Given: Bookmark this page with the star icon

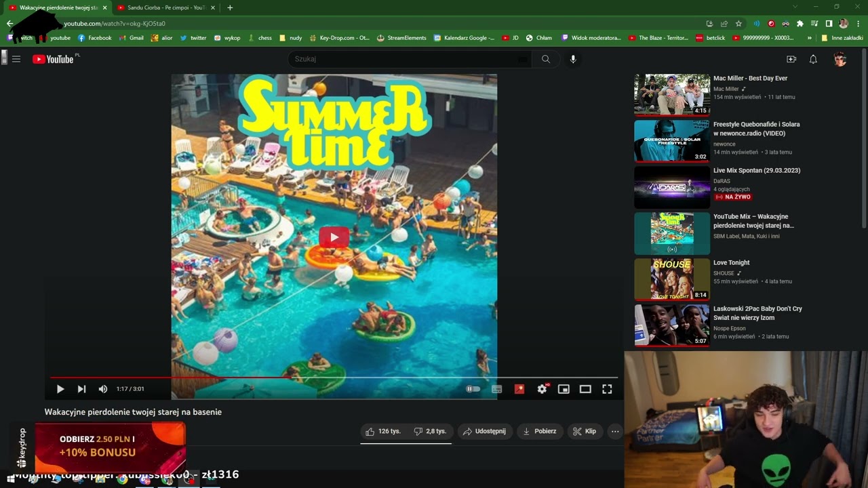Looking at the screenshot, I should pos(738,24).
